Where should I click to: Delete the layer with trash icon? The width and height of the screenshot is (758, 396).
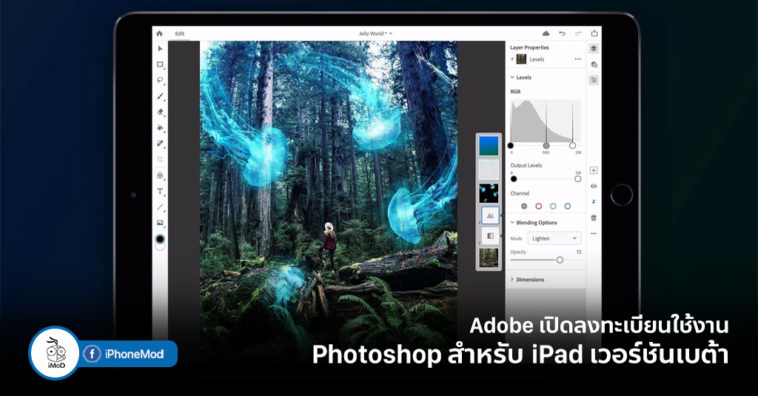click(x=594, y=218)
